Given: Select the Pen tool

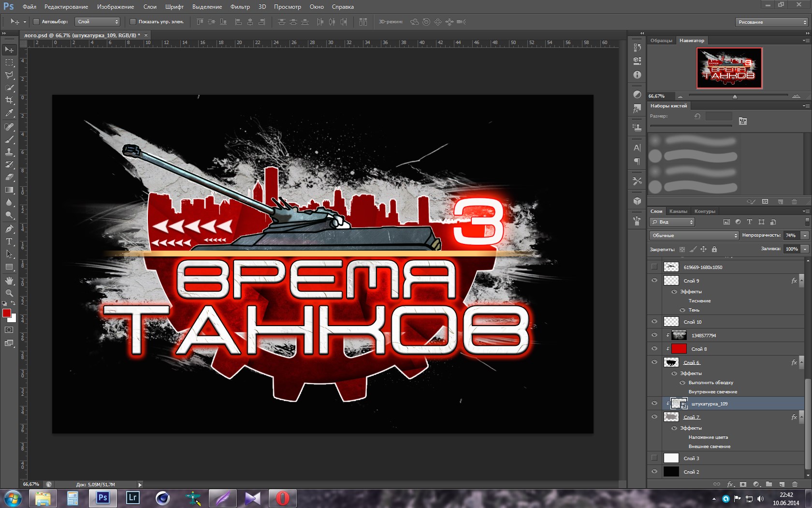Looking at the screenshot, I should [x=9, y=228].
